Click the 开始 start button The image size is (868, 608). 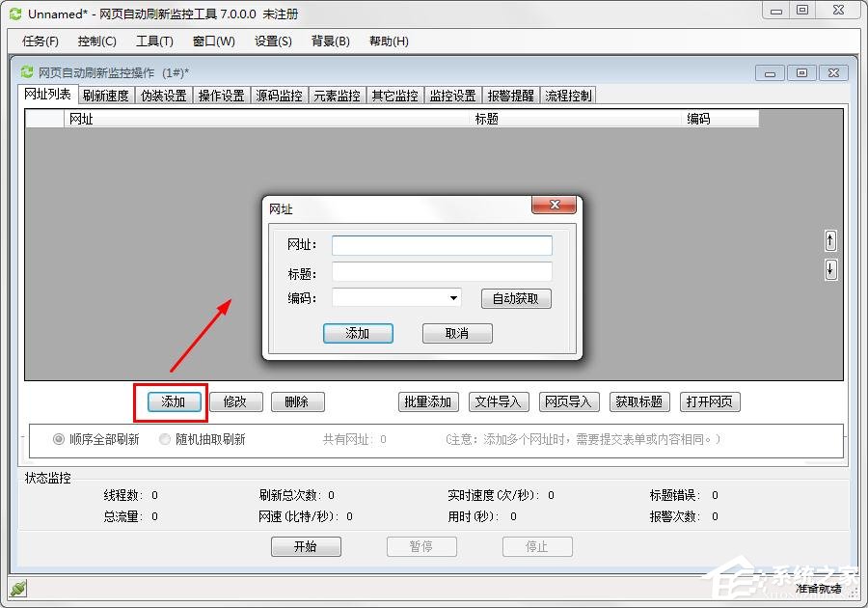coord(306,546)
